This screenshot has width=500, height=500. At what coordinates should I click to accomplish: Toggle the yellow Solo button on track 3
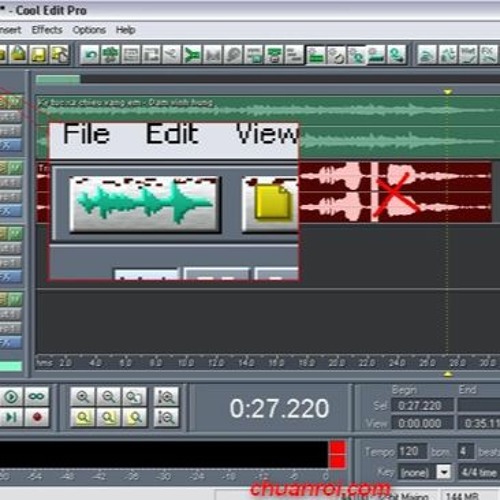[x=4, y=234]
